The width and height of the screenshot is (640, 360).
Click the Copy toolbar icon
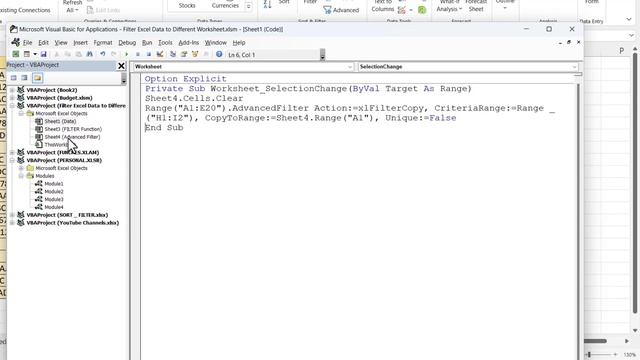(x=68, y=54)
